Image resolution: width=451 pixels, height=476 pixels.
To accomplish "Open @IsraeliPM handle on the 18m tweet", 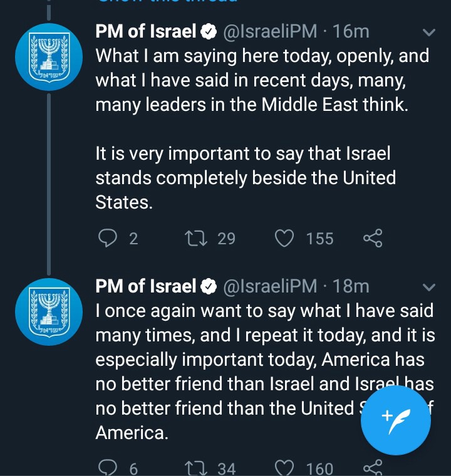I will [270, 286].
